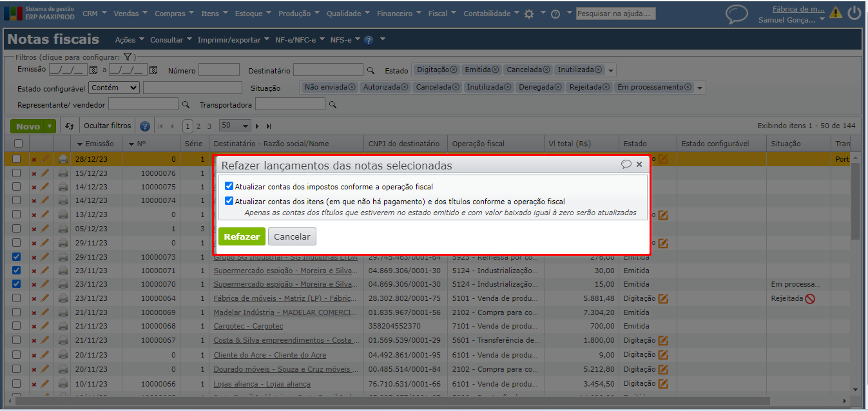Click the Rejeitada red prohibited icon

pos(810,298)
